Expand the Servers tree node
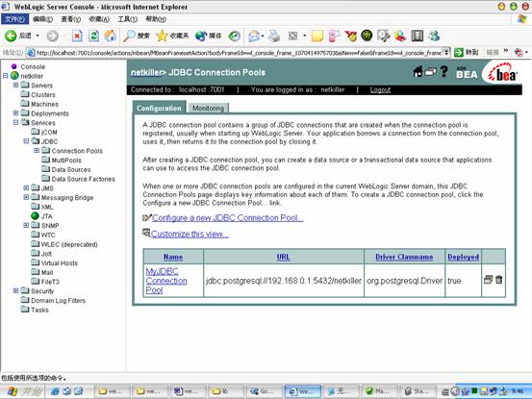532x399 pixels. pos(15,85)
